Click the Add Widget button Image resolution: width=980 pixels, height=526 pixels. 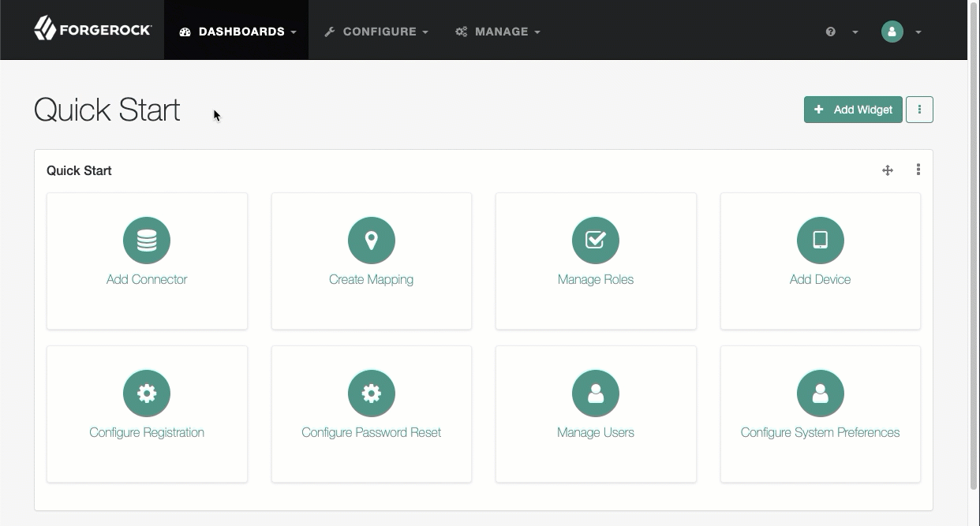pyautogui.click(x=853, y=110)
